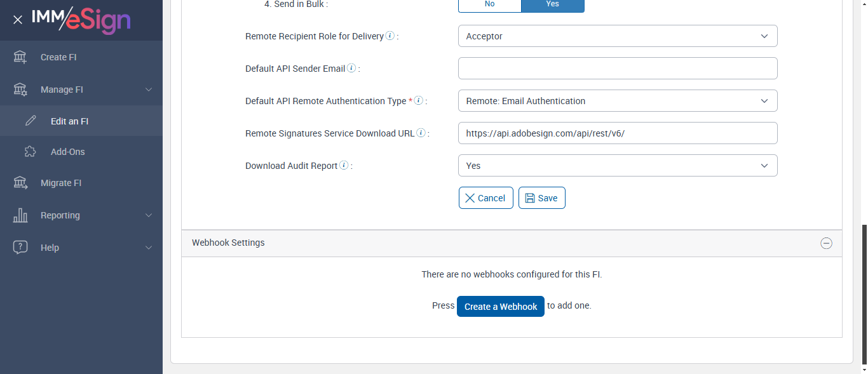The width and height of the screenshot is (868, 374).
Task: Open Download Audit Report dropdown
Action: pos(617,166)
